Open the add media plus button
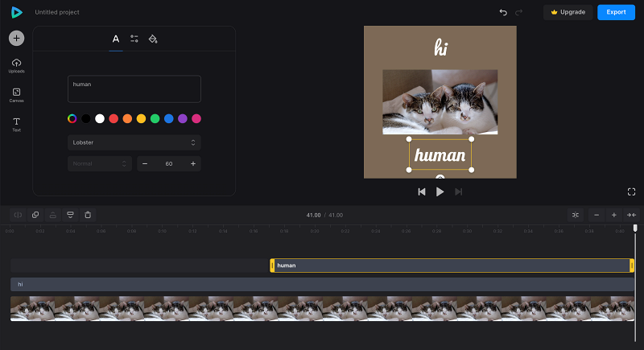Viewport: 644px width, 350px height. [x=16, y=38]
